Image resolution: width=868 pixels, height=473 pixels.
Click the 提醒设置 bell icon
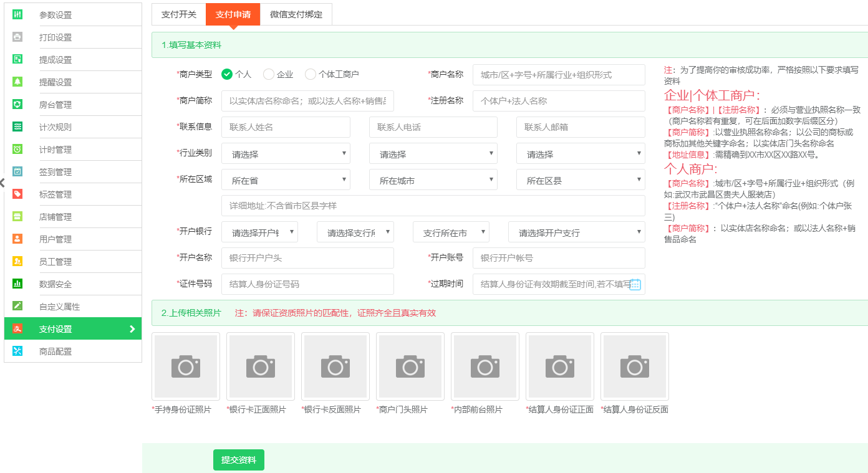pyautogui.click(x=17, y=82)
